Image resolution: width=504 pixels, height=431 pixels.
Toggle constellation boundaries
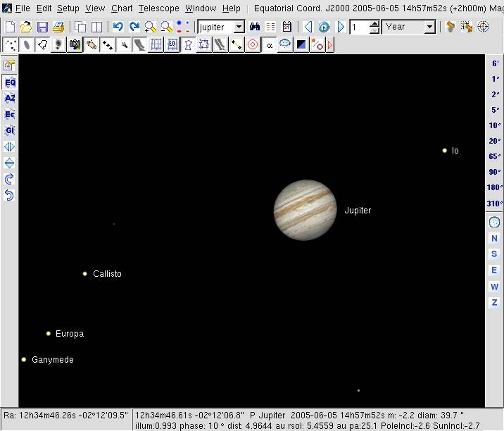tap(204, 45)
